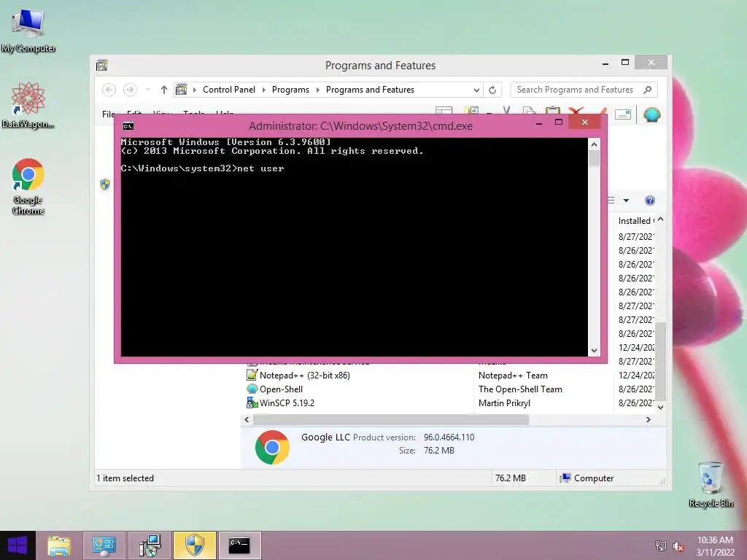Open the DataWagon desktop shortcut

(x=28, y=106)
